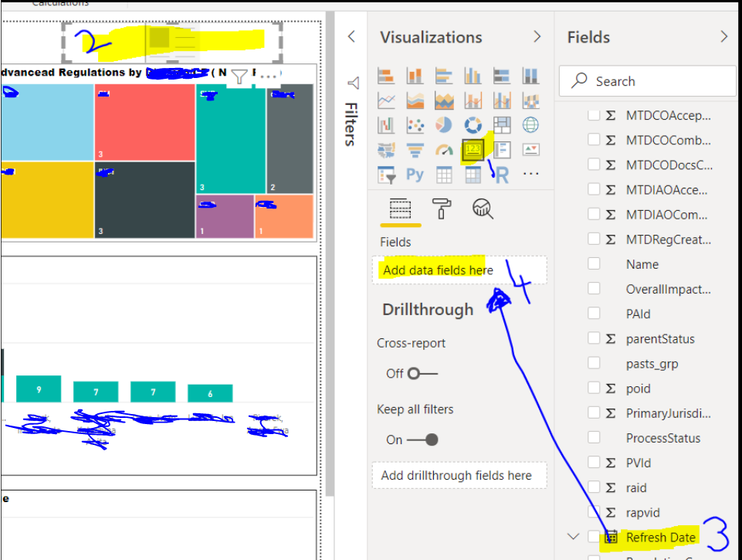Screen dimensions: 742x560
Task: Select the Python visual icon
Action: coord(415,174)
